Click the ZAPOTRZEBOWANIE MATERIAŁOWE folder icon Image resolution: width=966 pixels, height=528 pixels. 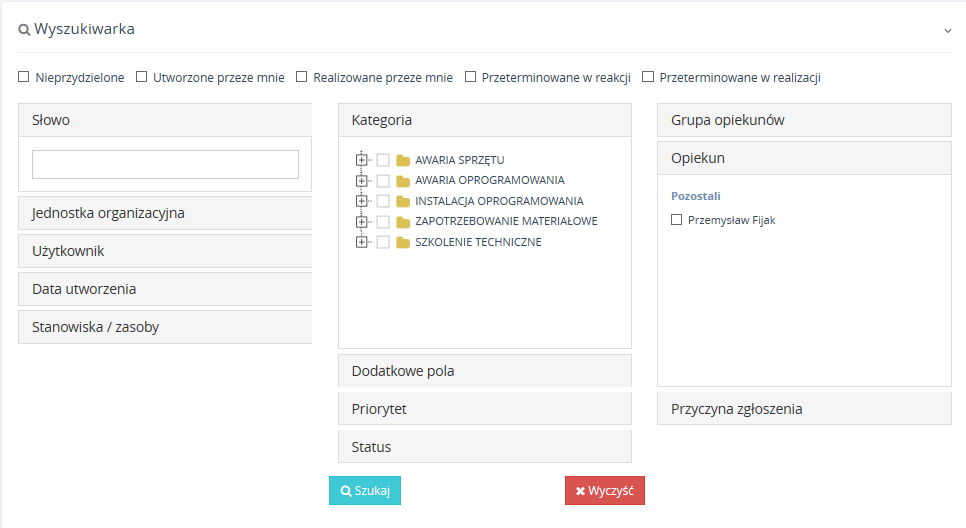tap(403, 222)
